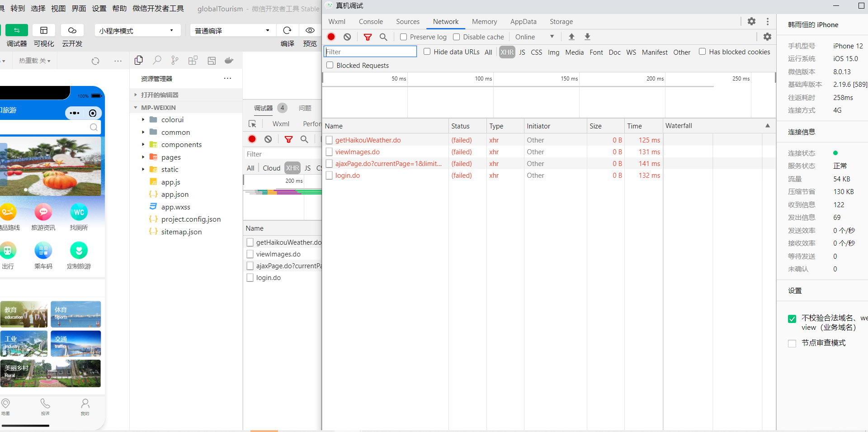Open the explorer files icon in the editor sidebar
Viewport: 868px width, 432px height.
pyautogui.click(x=139, y=60)
